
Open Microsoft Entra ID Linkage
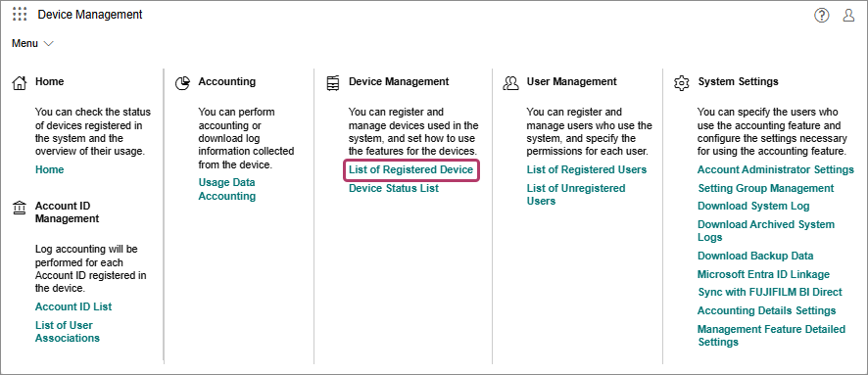coord(763,274)
